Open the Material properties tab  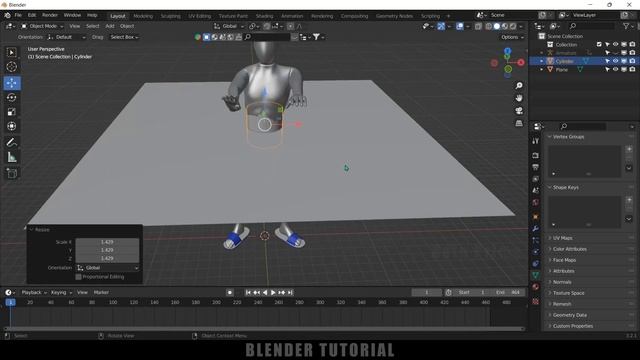[x=536, y=287]
